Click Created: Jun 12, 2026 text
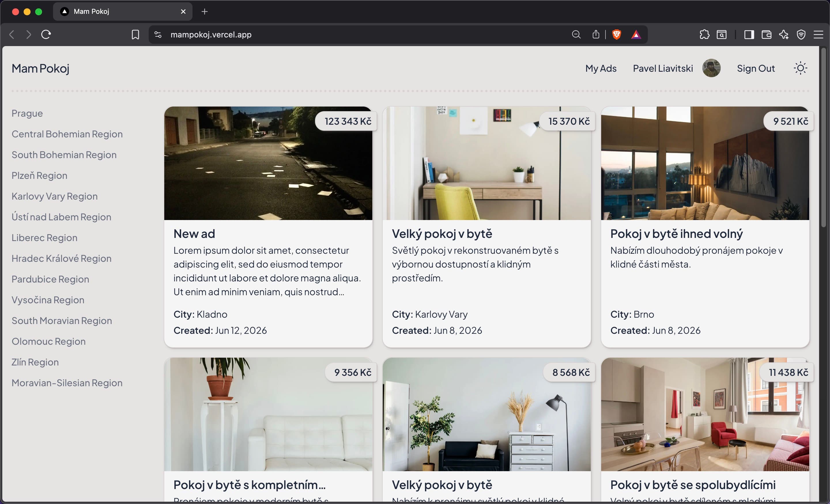This screenshot has height=504, width=830. click(x=220, y=330)
